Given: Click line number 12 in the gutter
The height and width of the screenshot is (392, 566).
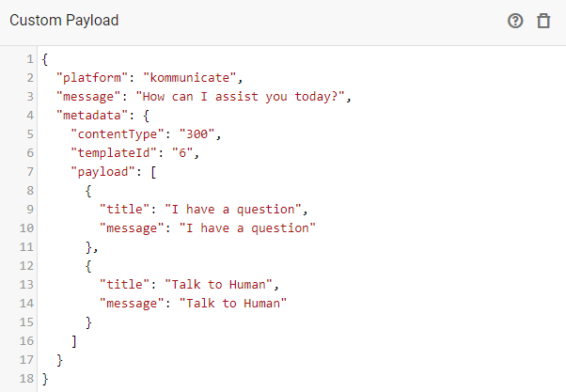Looking at the screenshot, I should [x=27, y=266].
